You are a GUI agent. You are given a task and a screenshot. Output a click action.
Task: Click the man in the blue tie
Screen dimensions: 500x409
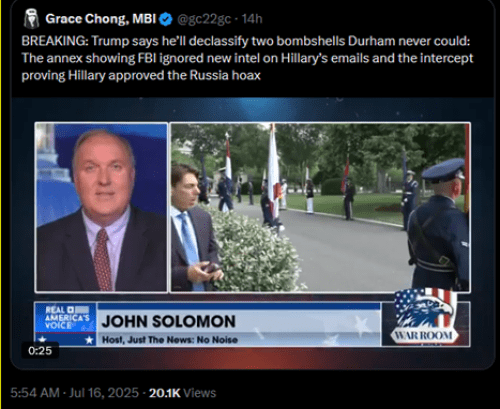[x=193, y=230]
